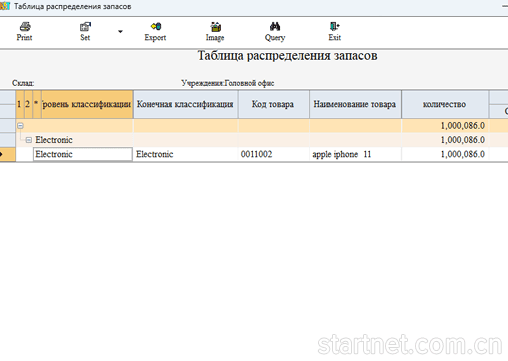Image resolution: width=508 pixels, height=361 pixels.
Task: Select the total quantity in top row
Action: tap(445, 126)
